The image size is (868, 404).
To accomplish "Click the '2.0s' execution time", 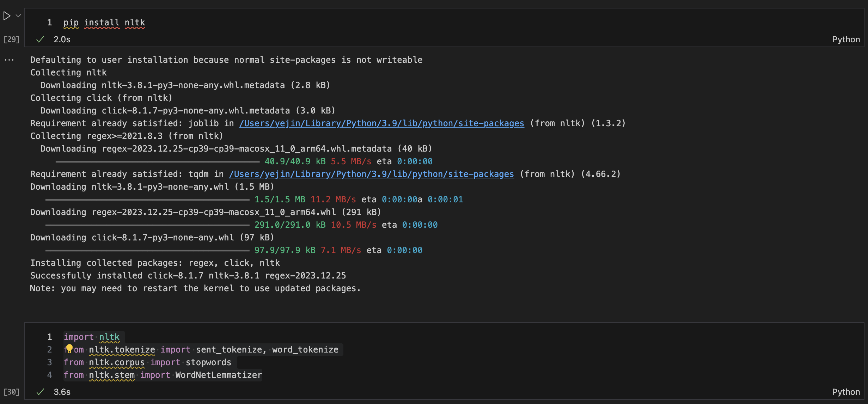I will 62,39.
